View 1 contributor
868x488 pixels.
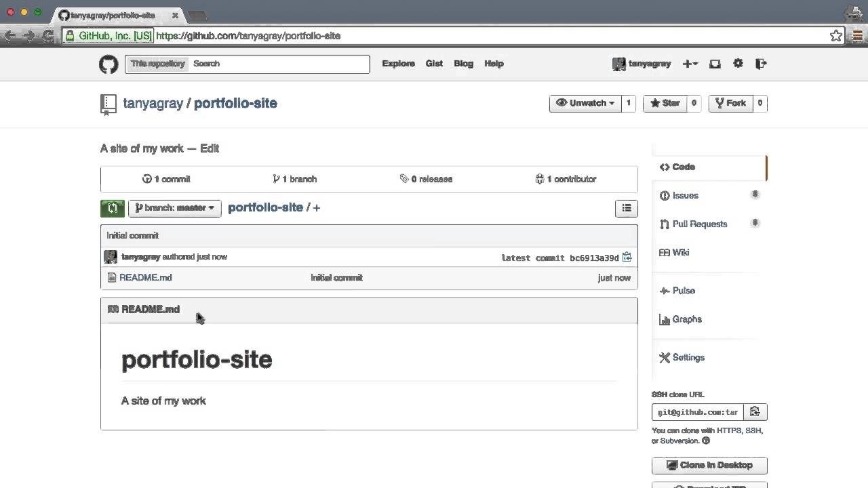[566, 179]
